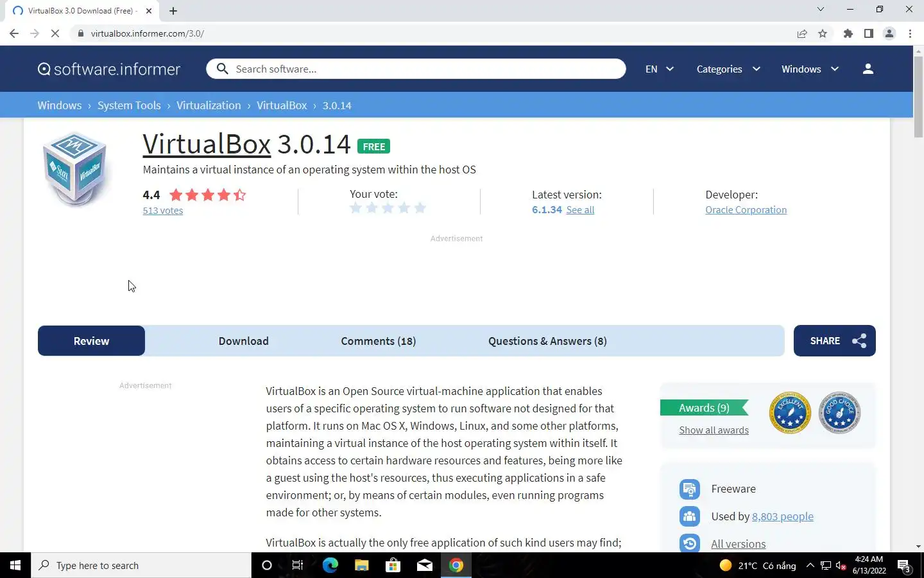Click the page vertical scrollbar thumb
This screenshot has height=578, width=924.
tap(918, 96)
